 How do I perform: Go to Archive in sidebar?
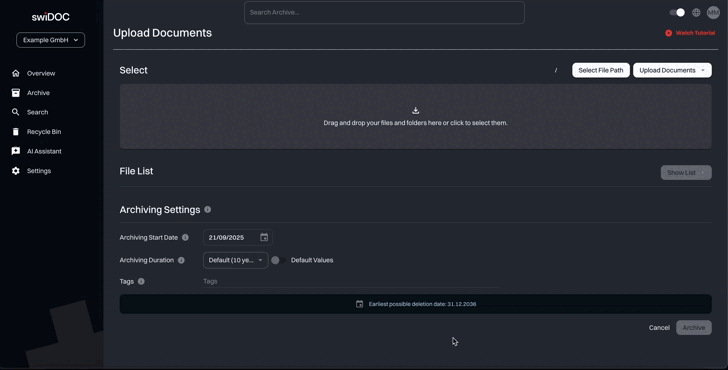click(x=38, y=93)
